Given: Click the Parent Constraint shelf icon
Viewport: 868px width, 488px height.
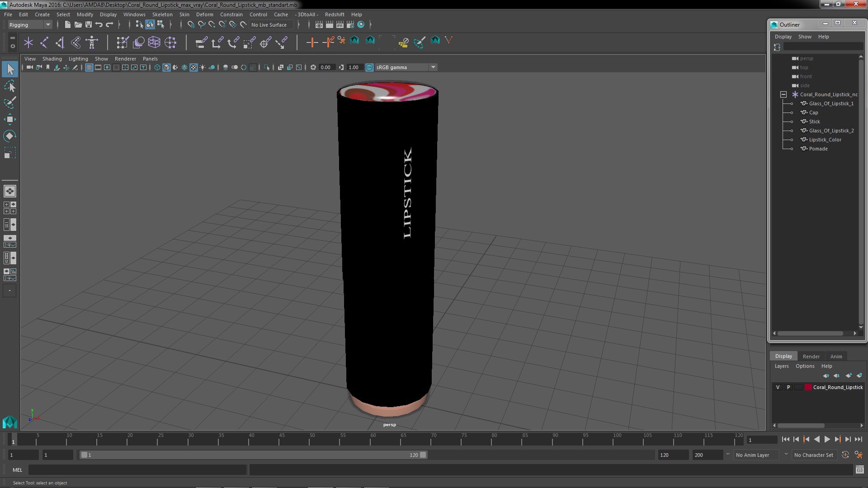Looking at the screenshot, I should [x=201, y=42].
